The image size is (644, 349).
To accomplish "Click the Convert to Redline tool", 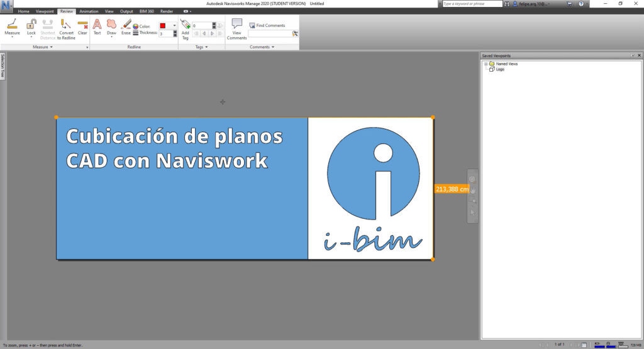I will click(x=66, y=29).
